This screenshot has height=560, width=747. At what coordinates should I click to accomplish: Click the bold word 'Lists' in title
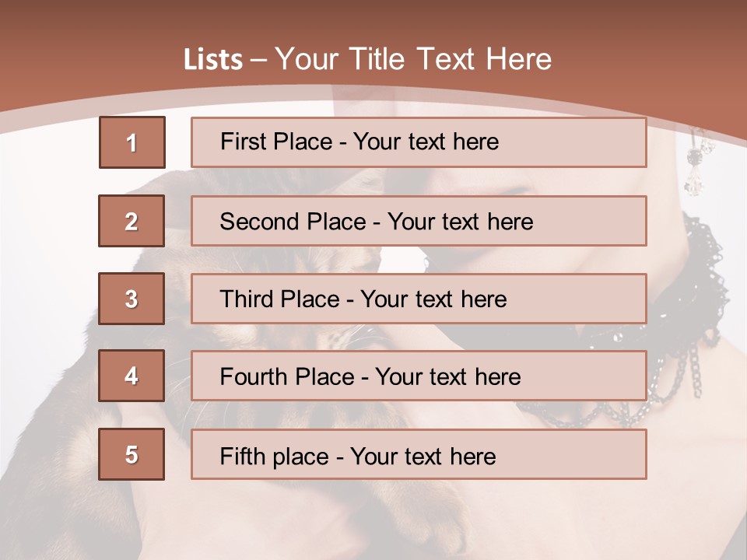(213, 60)
